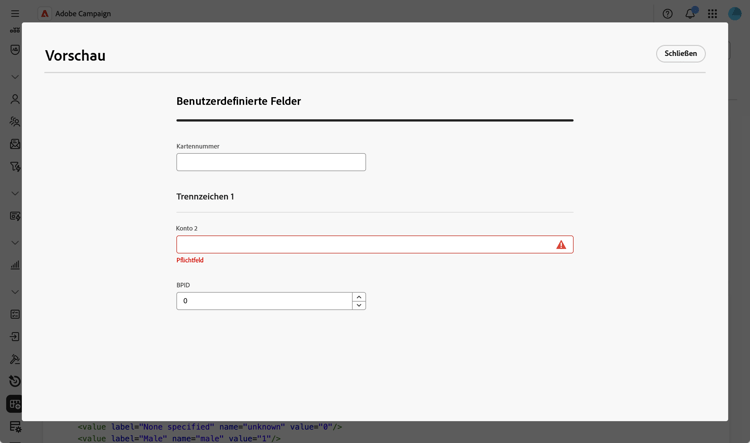The width and height of the screenshot is (750, 443).
Task: Decrease the BPID value with down arrow
Action: [x=359, y=305]
